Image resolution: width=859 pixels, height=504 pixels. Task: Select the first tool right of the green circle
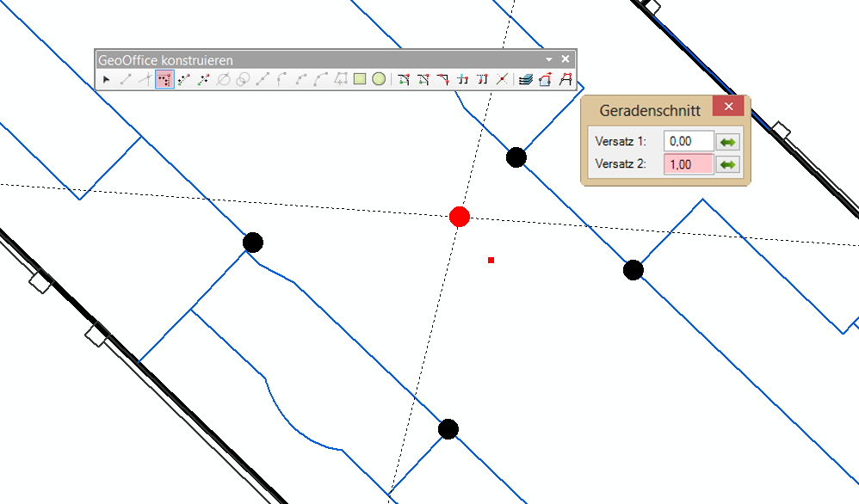tap(404, 80)
